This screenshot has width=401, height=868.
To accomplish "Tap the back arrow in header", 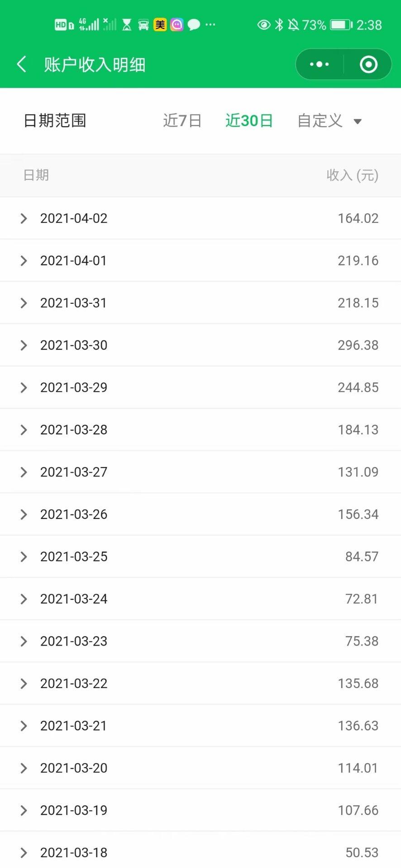I will pos(21,64).
